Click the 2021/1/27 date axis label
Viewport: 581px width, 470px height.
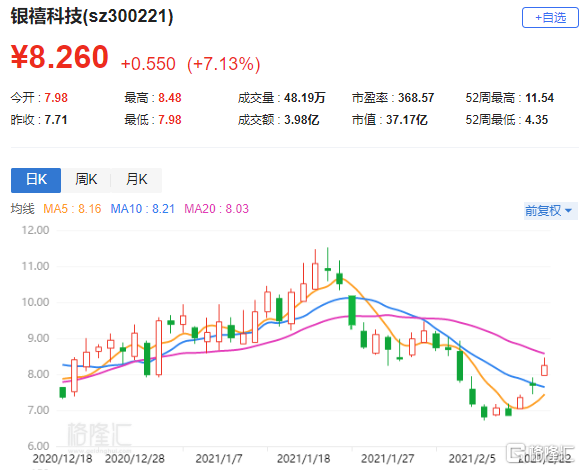tap(388, 459)
